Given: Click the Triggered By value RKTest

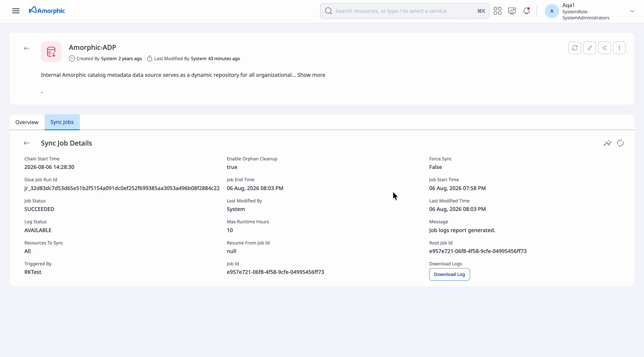Looking at the screenshot, I should (x=33, y=272).
